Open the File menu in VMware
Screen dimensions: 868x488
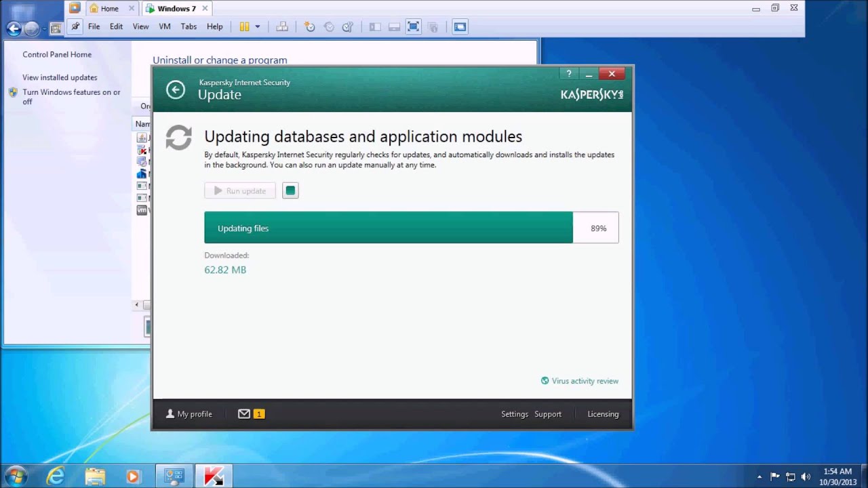coord(94,26)
